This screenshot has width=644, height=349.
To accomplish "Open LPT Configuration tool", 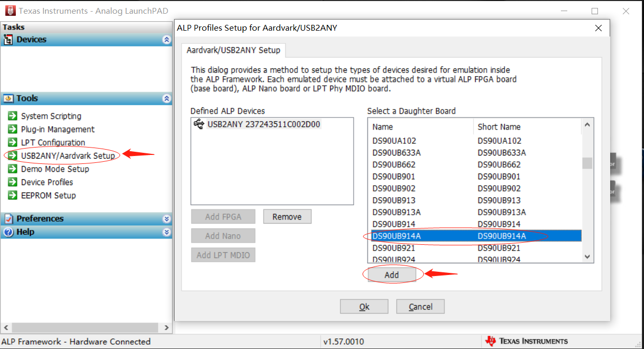I will click(53, 143).
